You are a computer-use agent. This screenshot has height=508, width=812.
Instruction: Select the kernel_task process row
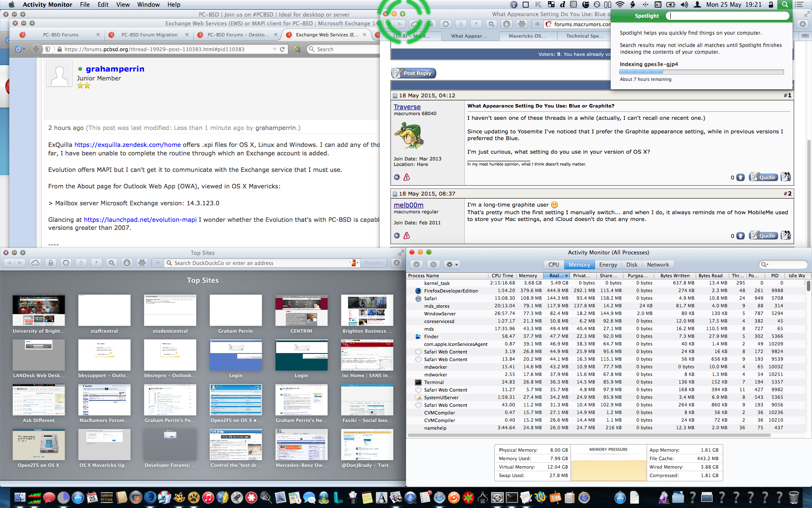point(607,283)
